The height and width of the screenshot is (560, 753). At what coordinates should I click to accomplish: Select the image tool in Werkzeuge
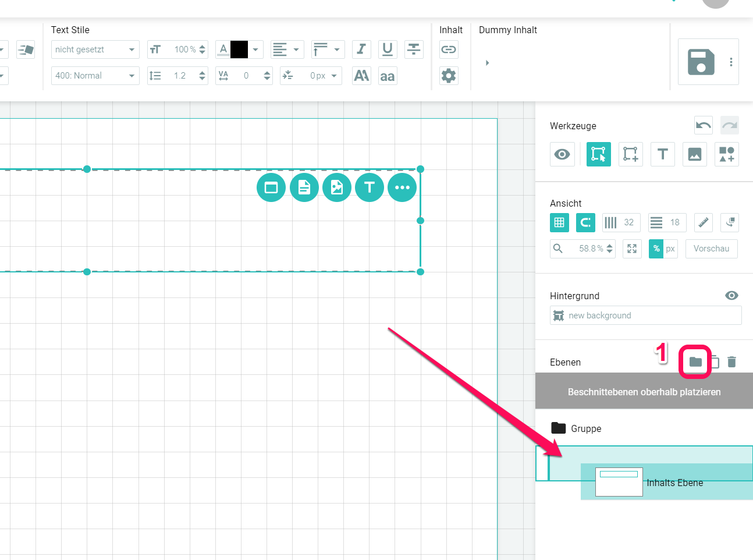pos(695,154)
